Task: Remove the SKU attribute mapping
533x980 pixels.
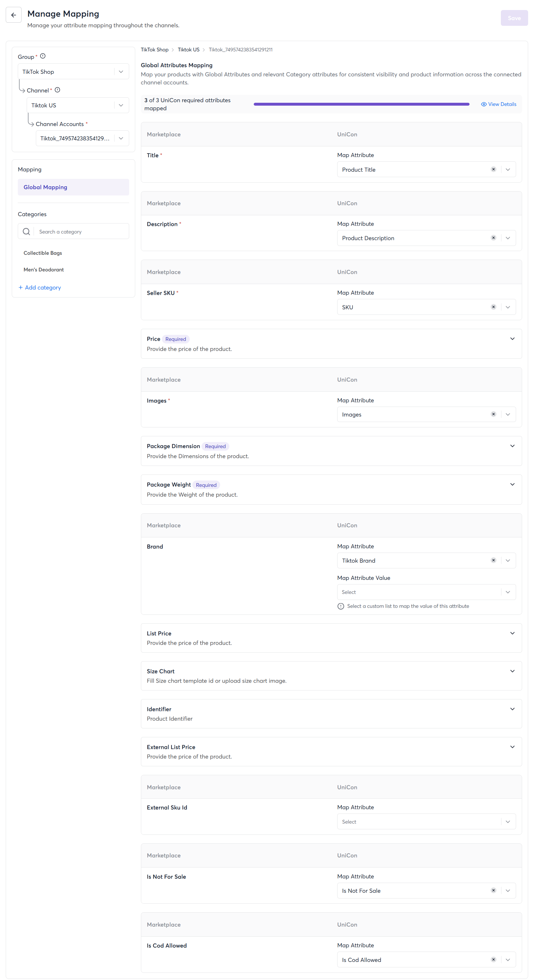Action: [493, 307]
